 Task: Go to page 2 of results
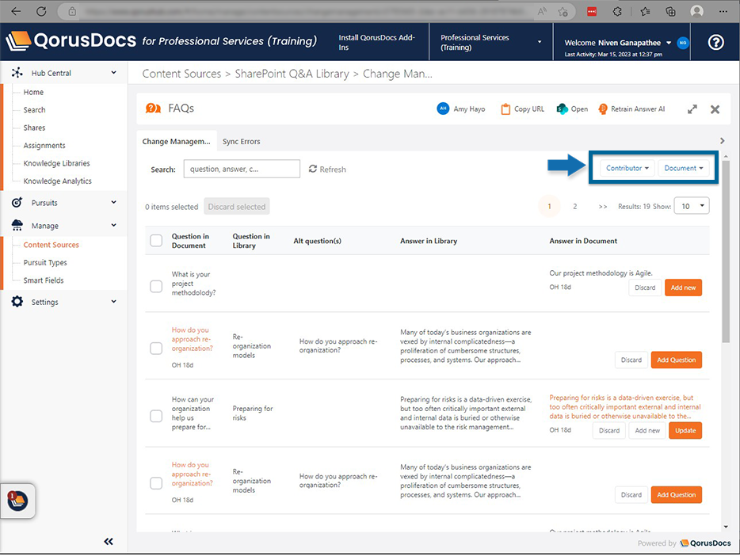[x=575, y=207]
